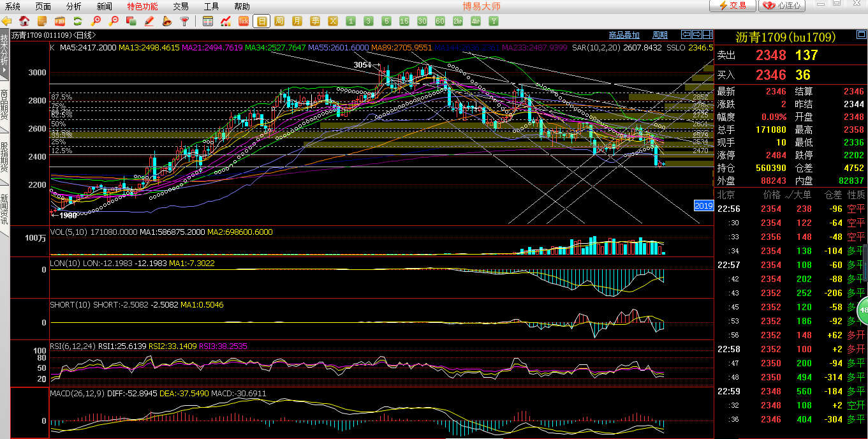Click the RSI(6,12,24) indicator label

(x=73, y=346)
